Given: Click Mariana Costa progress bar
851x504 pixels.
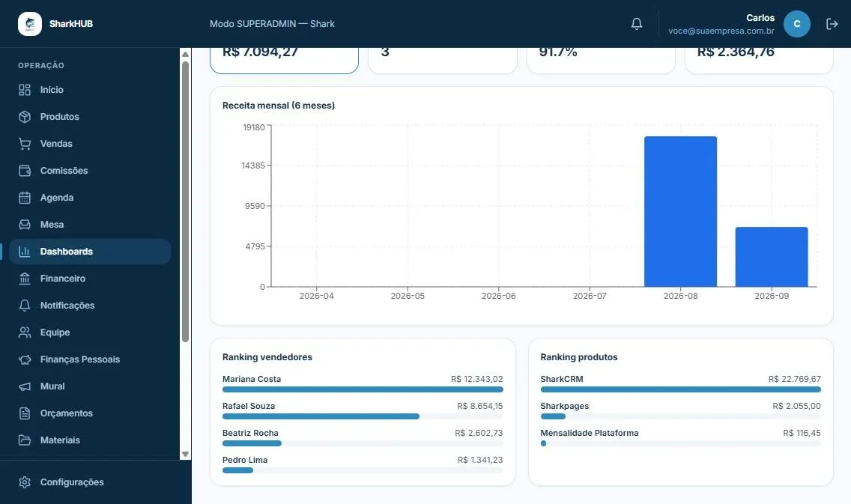Looking at the screenshot, I should [363, 389].
